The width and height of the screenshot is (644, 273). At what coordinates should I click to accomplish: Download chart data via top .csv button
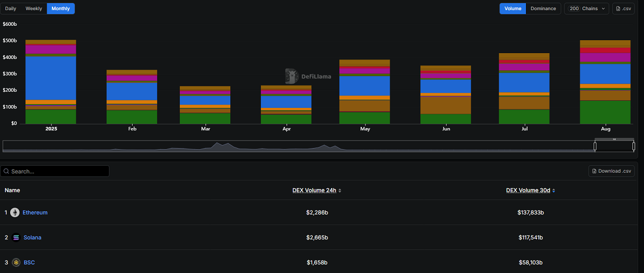624,9
